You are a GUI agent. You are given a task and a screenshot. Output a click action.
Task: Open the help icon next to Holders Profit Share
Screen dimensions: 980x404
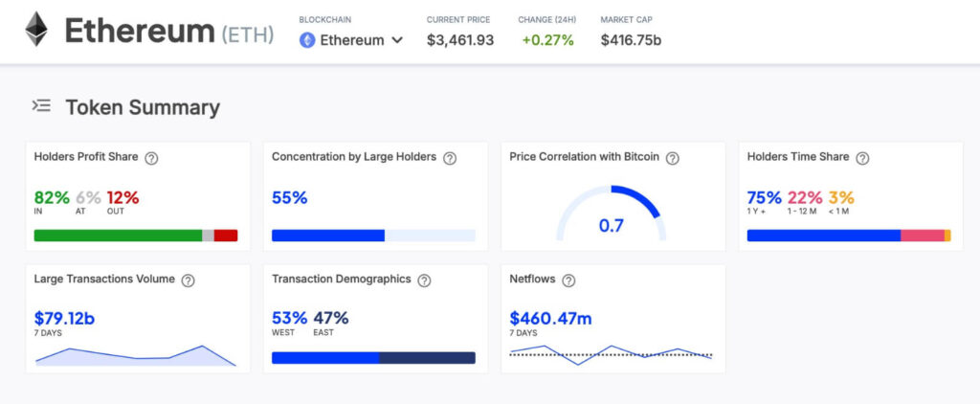(x=151, y=158)
